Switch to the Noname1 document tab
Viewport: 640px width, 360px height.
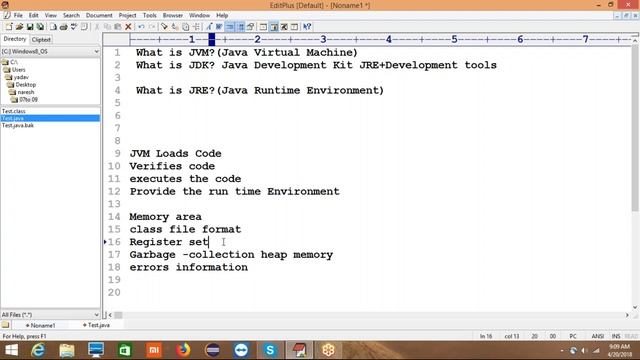click(41, 325)
